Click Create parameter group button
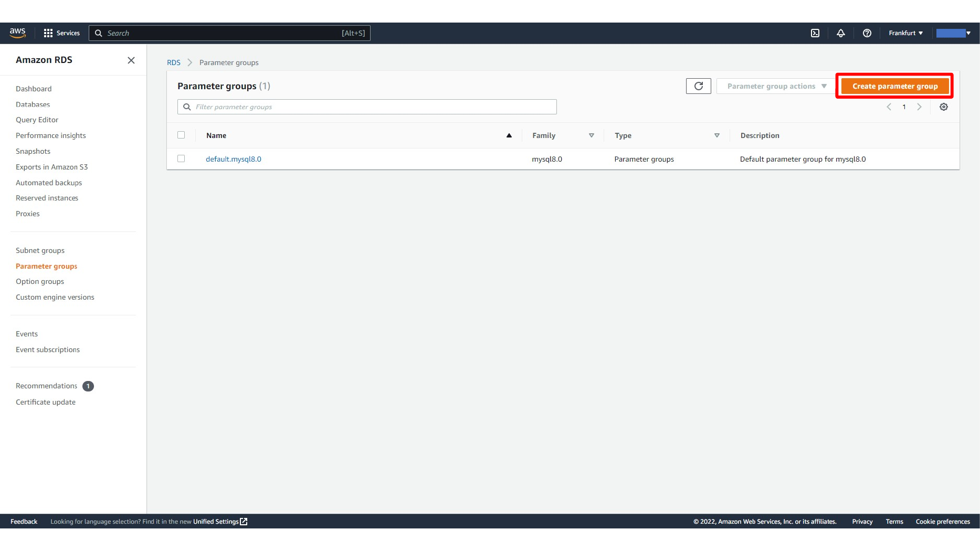Screen dimensions: 980x551 [895, 86]
